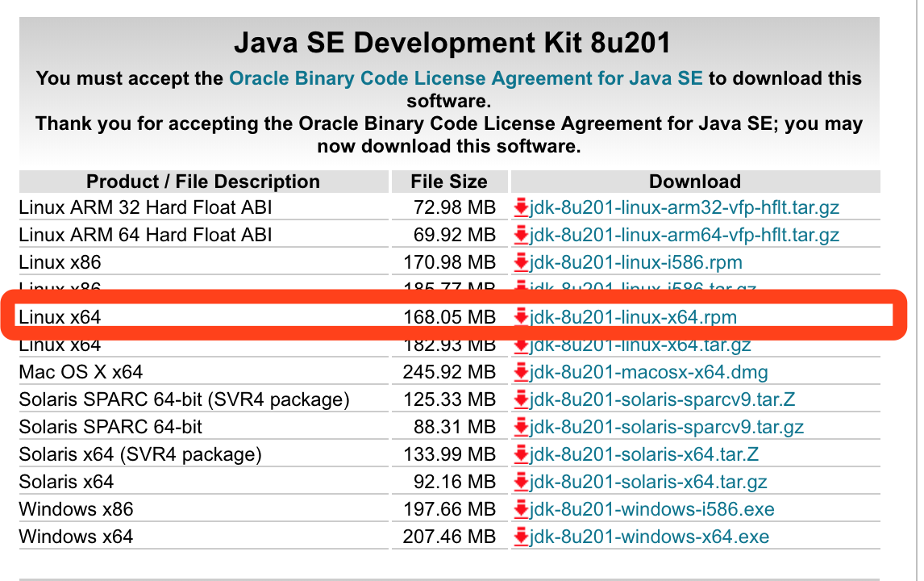This screenshot has height=581, width=924.
Task: Open the Oracle Binary Code License Agreement link
Action: [465, 77]
